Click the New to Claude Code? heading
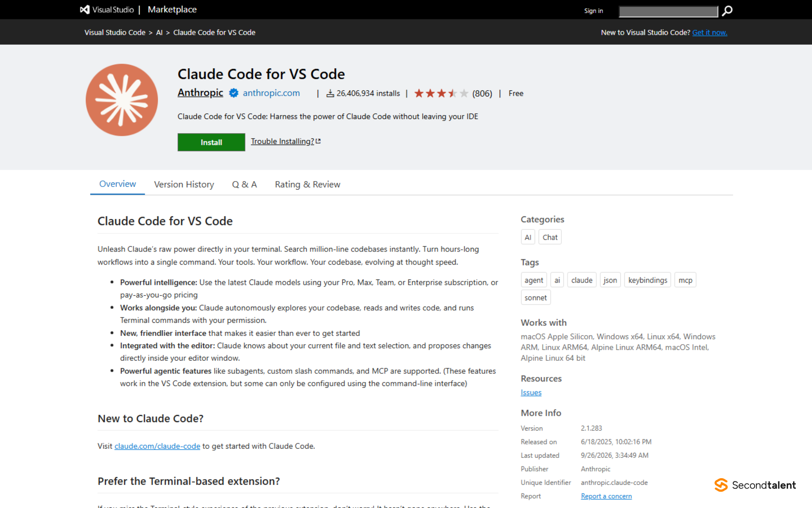 coord(151,419)
